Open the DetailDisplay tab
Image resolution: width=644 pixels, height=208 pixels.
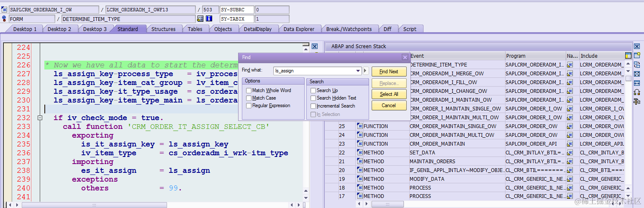[258, 29]
